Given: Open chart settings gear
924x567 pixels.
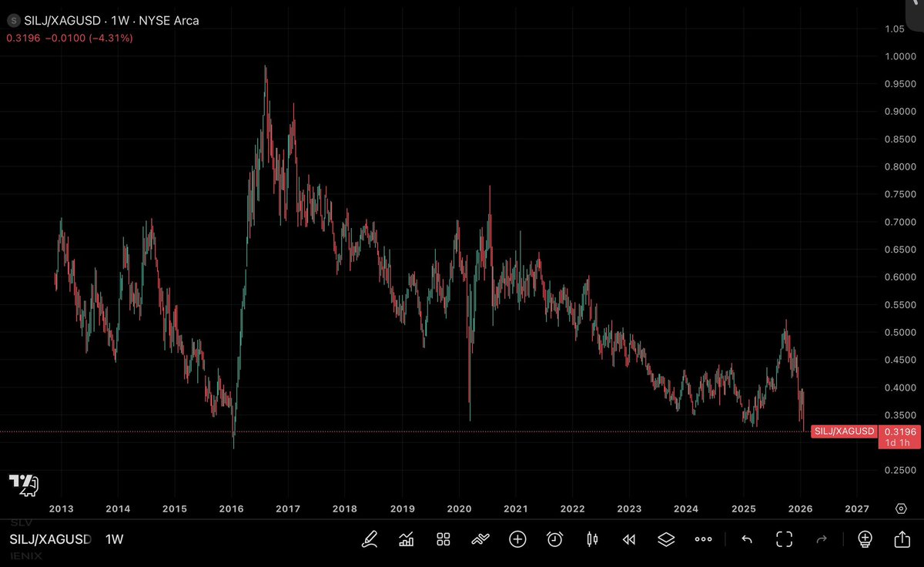Looking at the screenshot, I should pos(900,508).
